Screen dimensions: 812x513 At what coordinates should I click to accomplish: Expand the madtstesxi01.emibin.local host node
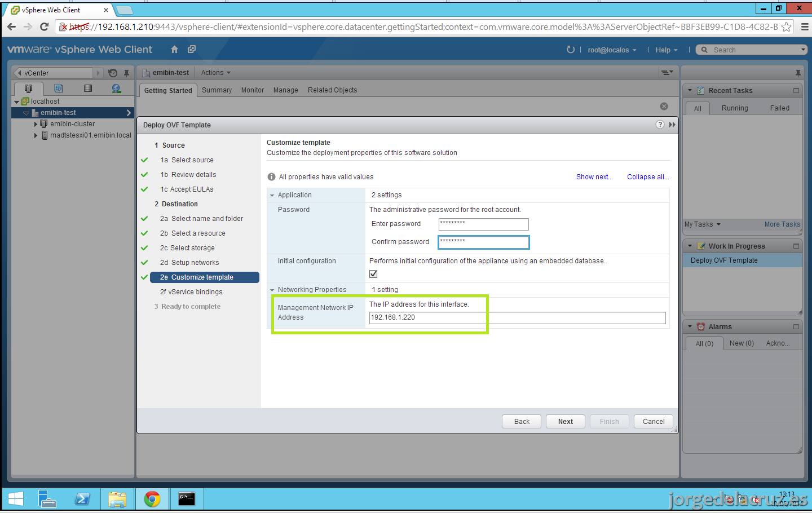pyautogui.click(x=36, y=135)
